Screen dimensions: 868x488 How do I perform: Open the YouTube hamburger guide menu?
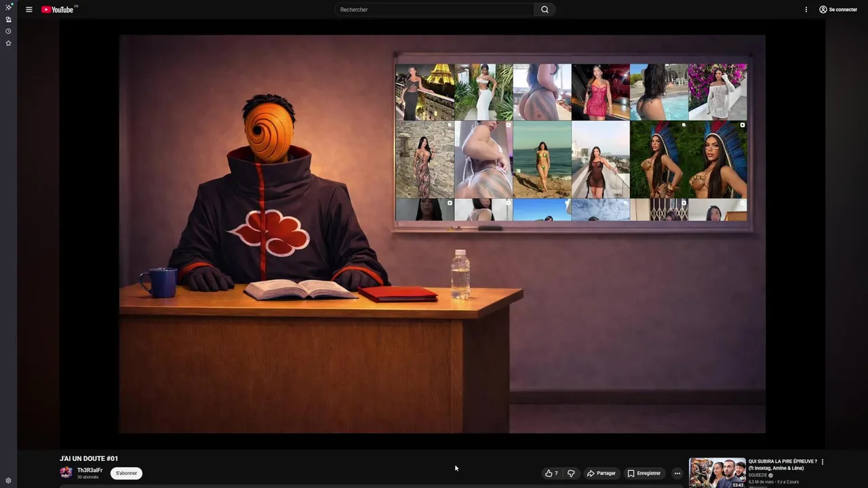pos(29,9)
